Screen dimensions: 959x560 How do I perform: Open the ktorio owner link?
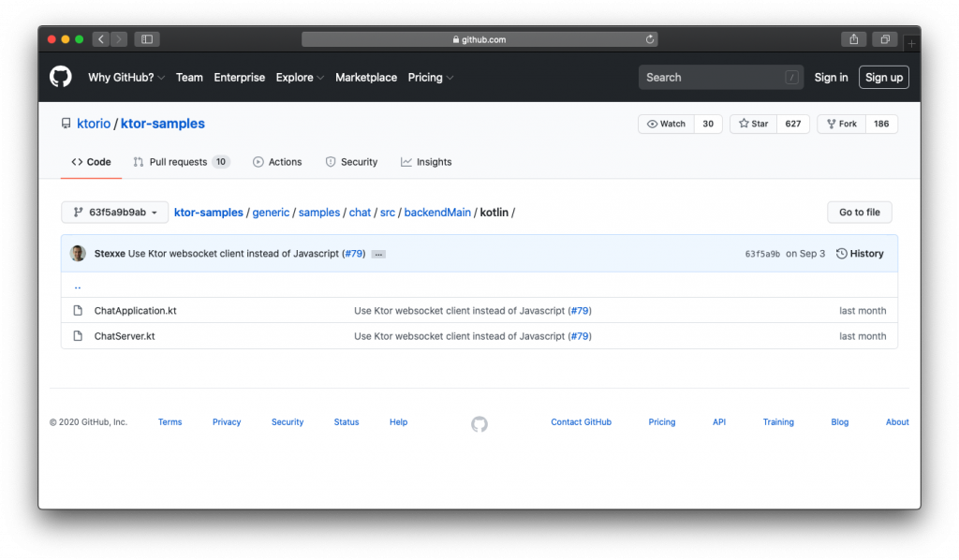(94, 124)
